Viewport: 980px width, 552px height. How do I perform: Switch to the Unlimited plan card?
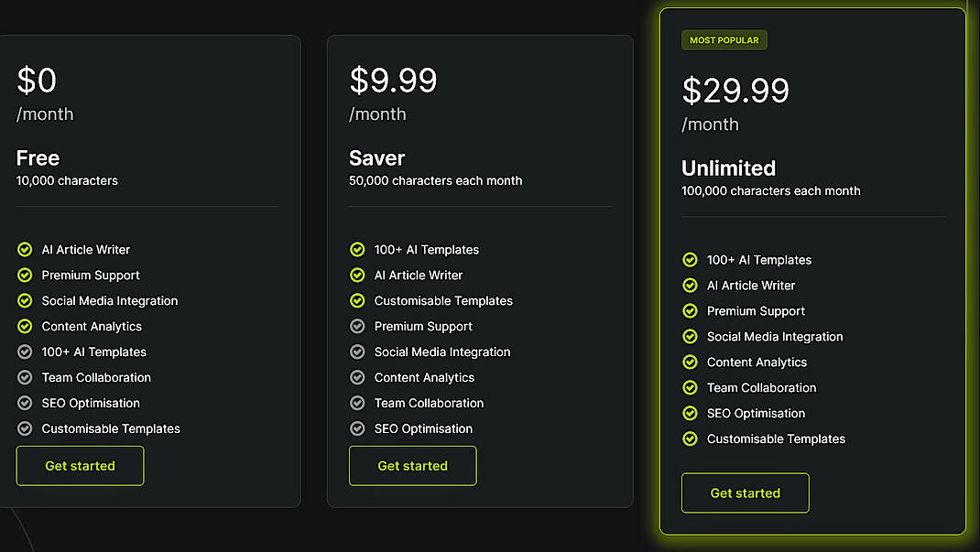pyautogui.click(x=813, y=275)
